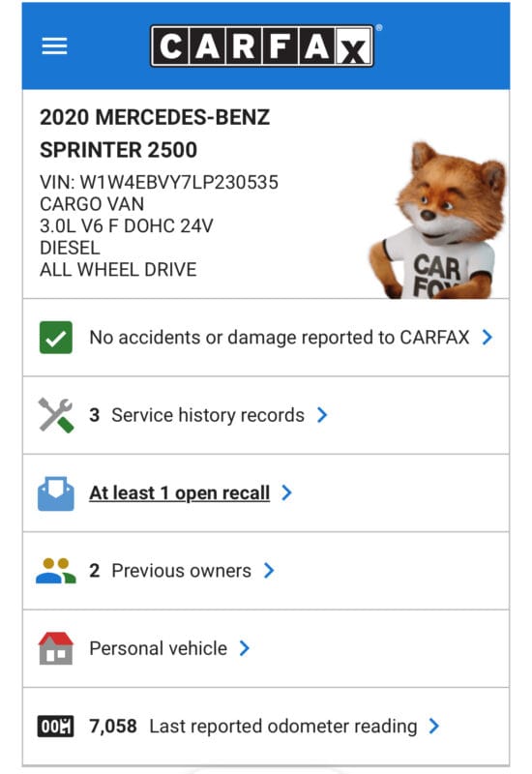Click the green checkmark accident icon
The width and height of the screenshot is (532, 774).
56,338
